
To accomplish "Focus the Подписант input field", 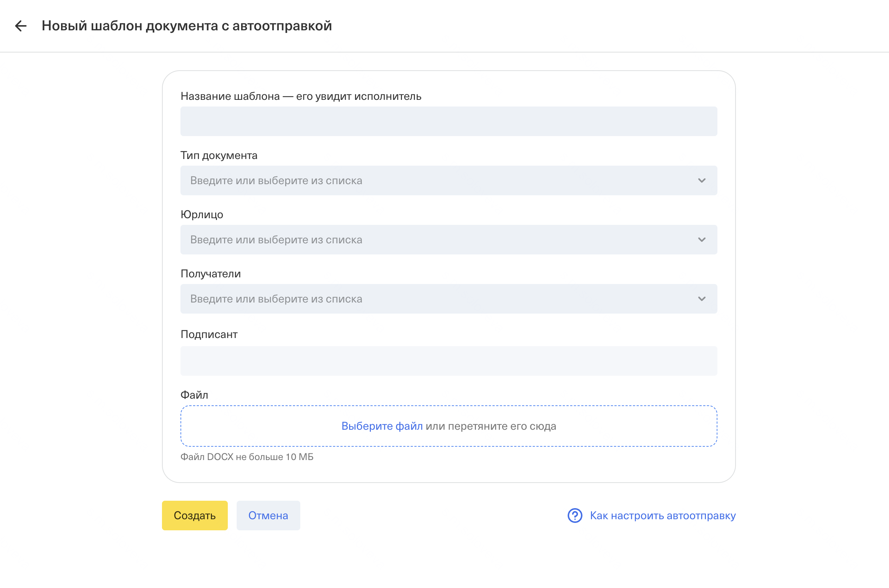I will [449, 361].
